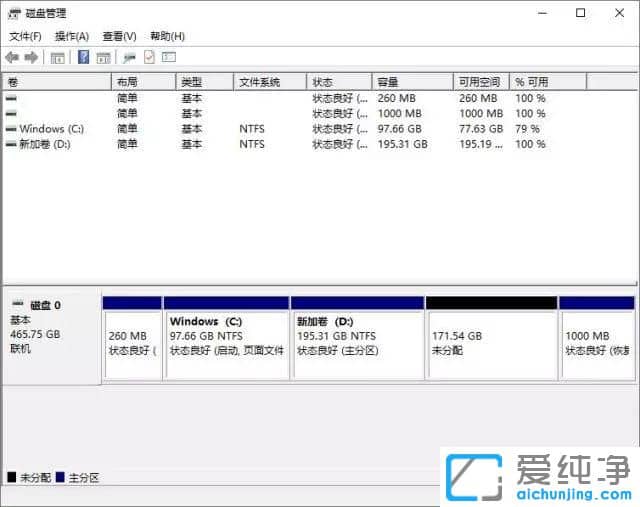Open the 帮助(H) menu
The width and height of the screenshot is (640, 507).
(167, 36)
